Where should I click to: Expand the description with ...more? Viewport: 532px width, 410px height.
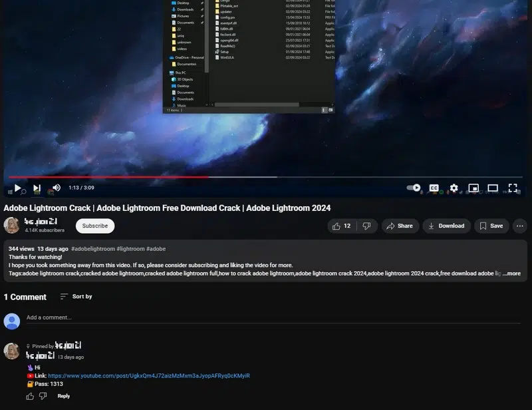pos(511,273)
